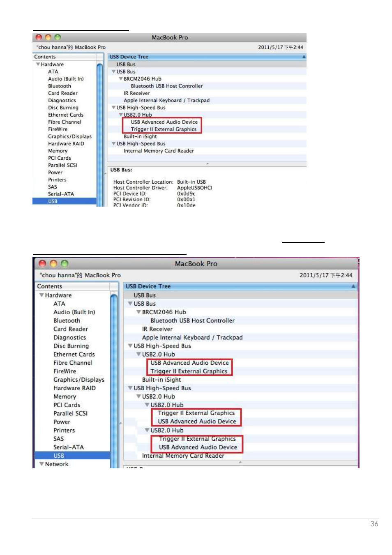392x555 pixels.
Task: Choose Serial-ATA in upper window
Action: coord(61,194)
